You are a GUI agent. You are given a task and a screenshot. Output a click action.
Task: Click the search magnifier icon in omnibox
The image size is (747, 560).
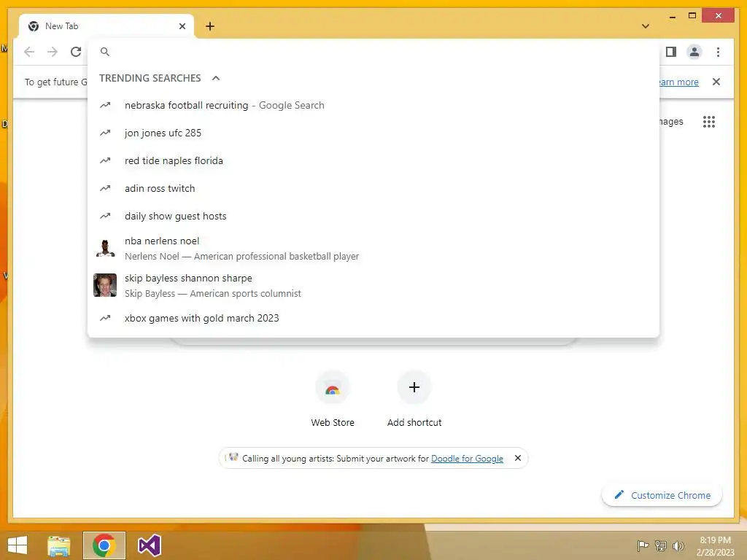pyautogui.click(x=105, y=52)
